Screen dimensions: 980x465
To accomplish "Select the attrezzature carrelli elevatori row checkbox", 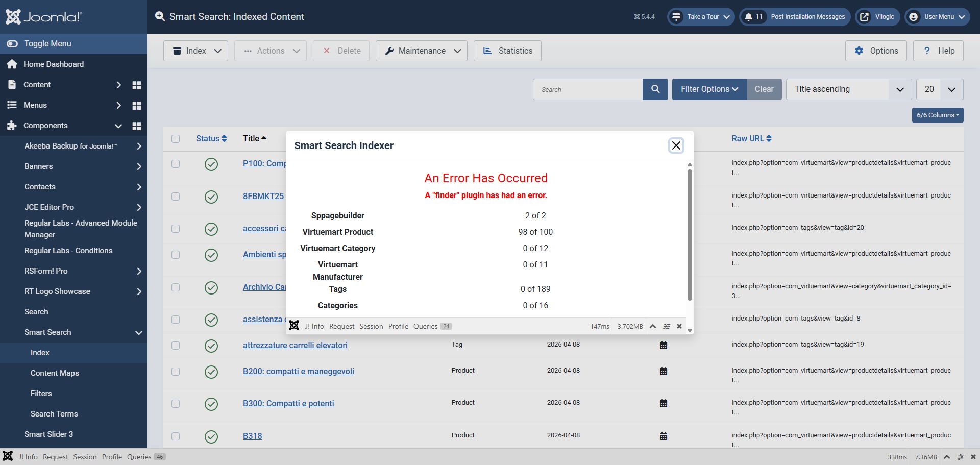I will [x=176, y=346].
